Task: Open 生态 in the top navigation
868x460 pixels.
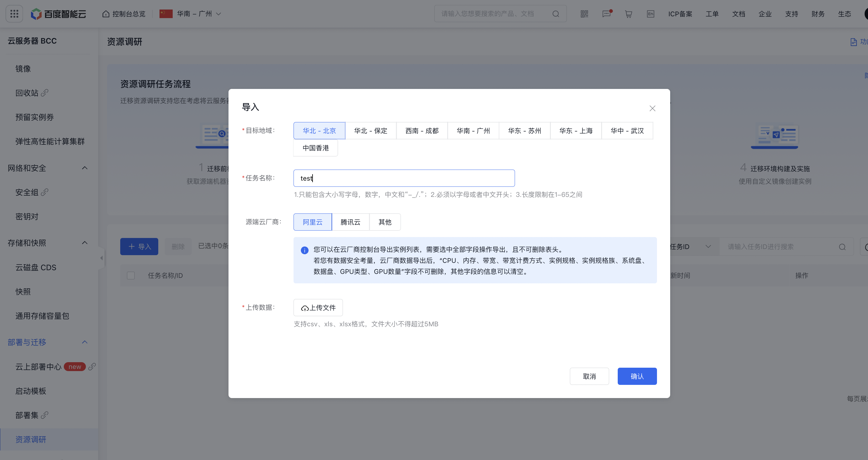Action: point(844,14)
